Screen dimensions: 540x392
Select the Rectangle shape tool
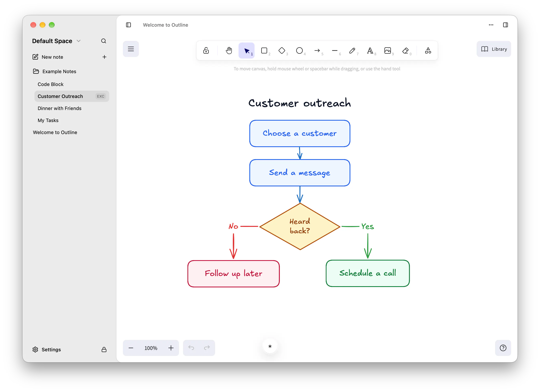pyautogui.click(x=264, y=51)
